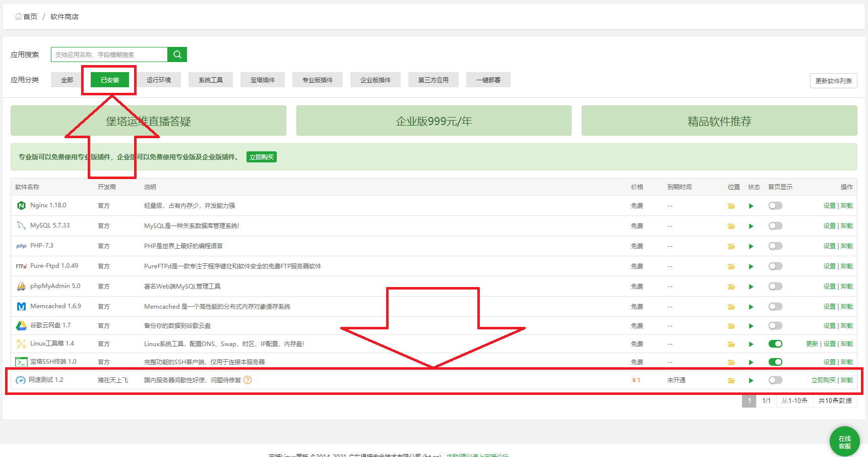Click page 1 pagination button
Screen dimensions: 868x457
[749, 401]
